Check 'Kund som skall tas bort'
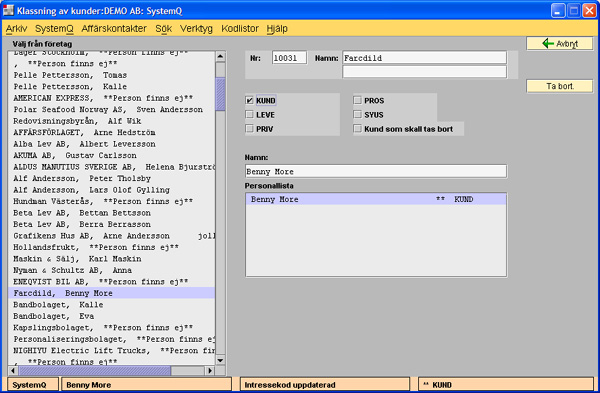 click(357, 129)
